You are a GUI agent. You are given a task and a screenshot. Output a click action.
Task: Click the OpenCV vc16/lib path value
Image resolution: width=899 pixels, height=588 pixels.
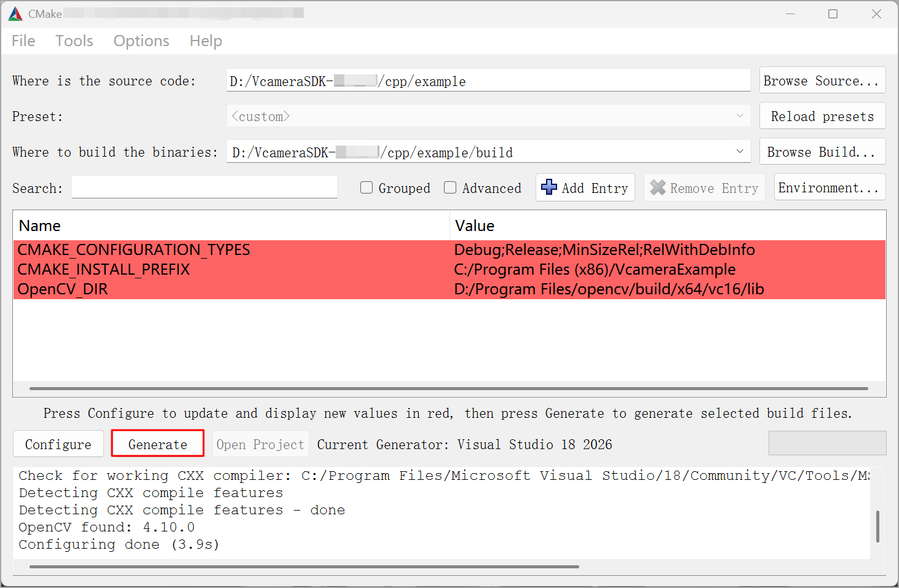(x=609, y=289)
